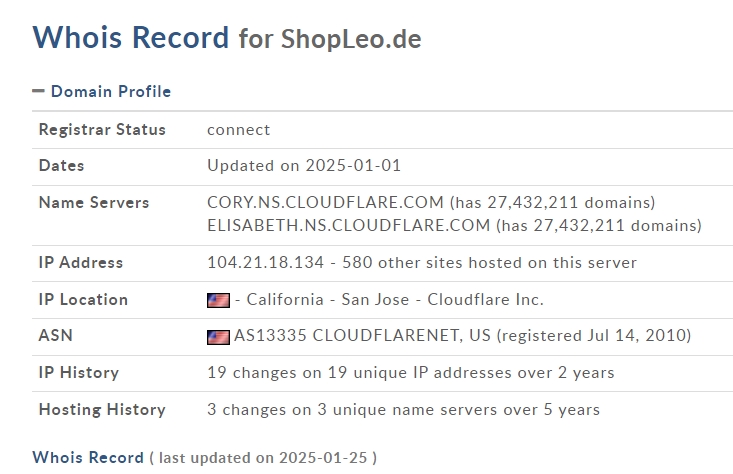Image resolution: width=733 pixels, height=474 pixels.
Task: Click the 'connect' registrar status value
Action: (x=238, y=130)
